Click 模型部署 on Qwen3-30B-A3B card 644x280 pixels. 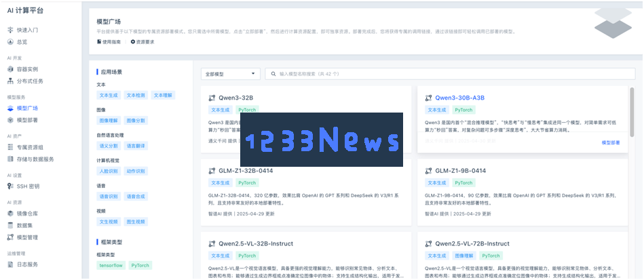pos(611,142)
